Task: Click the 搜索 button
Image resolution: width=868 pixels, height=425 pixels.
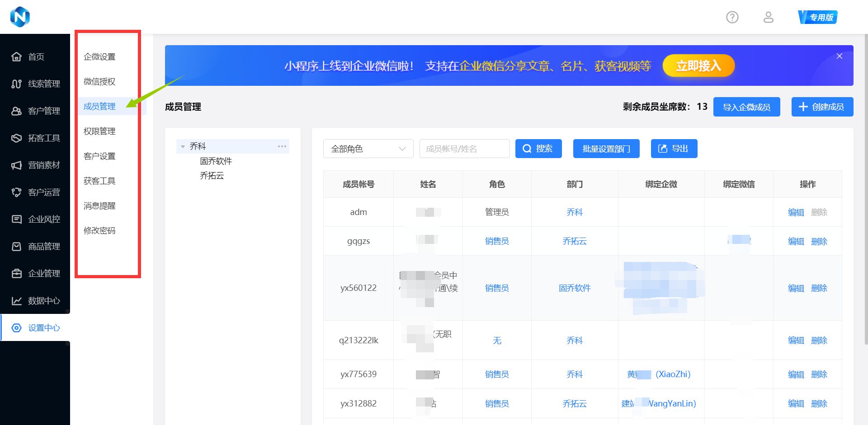Action: (x=538, y=149)
